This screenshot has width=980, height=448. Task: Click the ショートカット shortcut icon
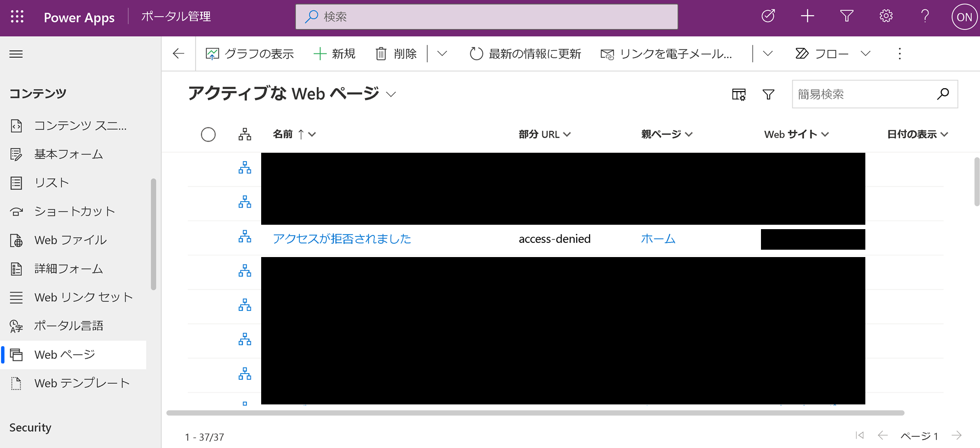pos(16,212)
